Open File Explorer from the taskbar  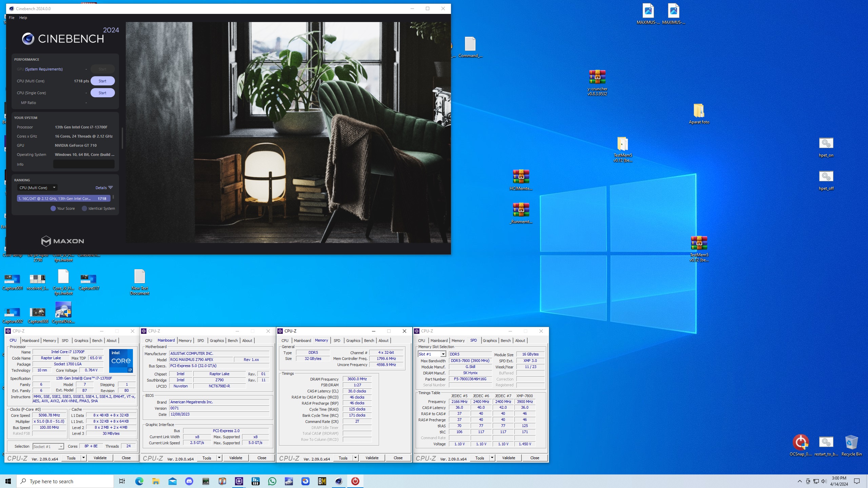coord(156,481)
